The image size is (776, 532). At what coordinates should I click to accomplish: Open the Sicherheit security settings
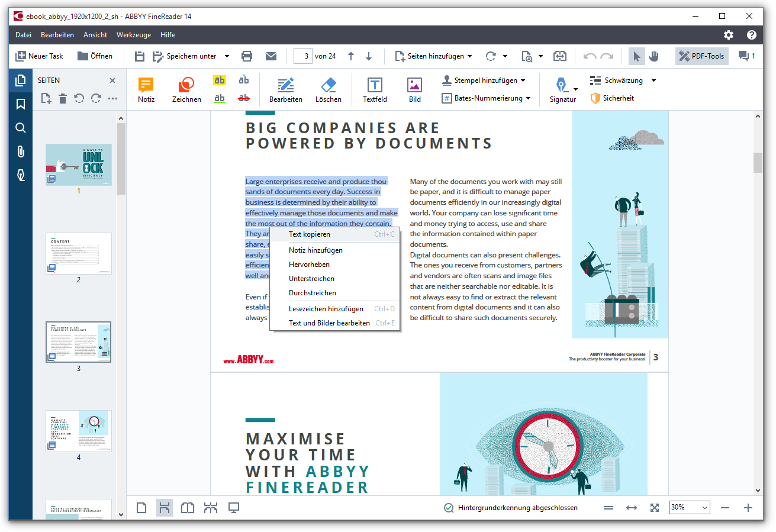(612, 98)
